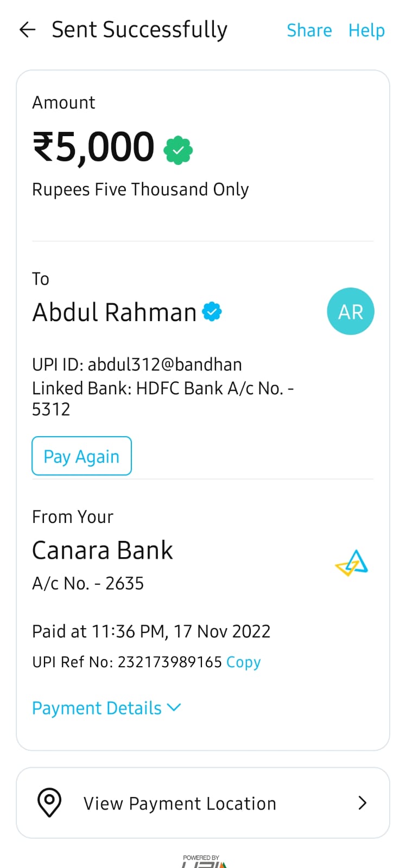Click the blue verified tick beside Abdul Rahman
406x868 pixels.
[x=212, y=311]
